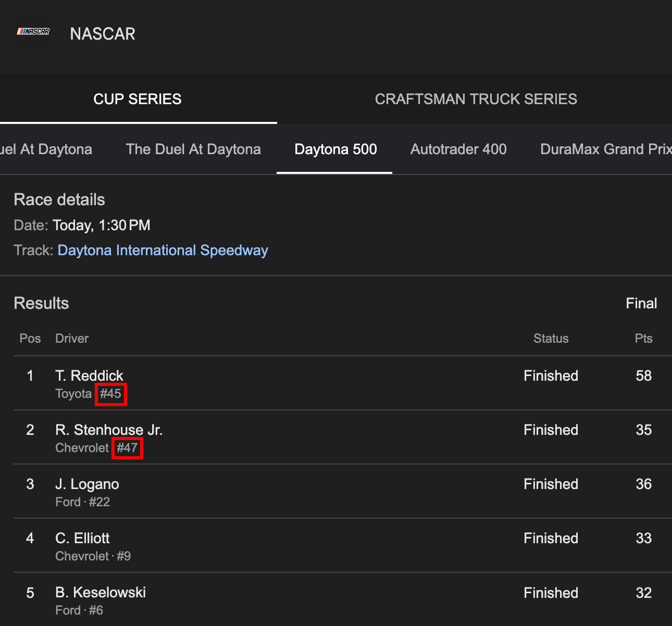Switch to CRAFTSMAN TRUCK SERIES tab
The height and width of the screenshot is (626, 672).
[x=476, y=99]
